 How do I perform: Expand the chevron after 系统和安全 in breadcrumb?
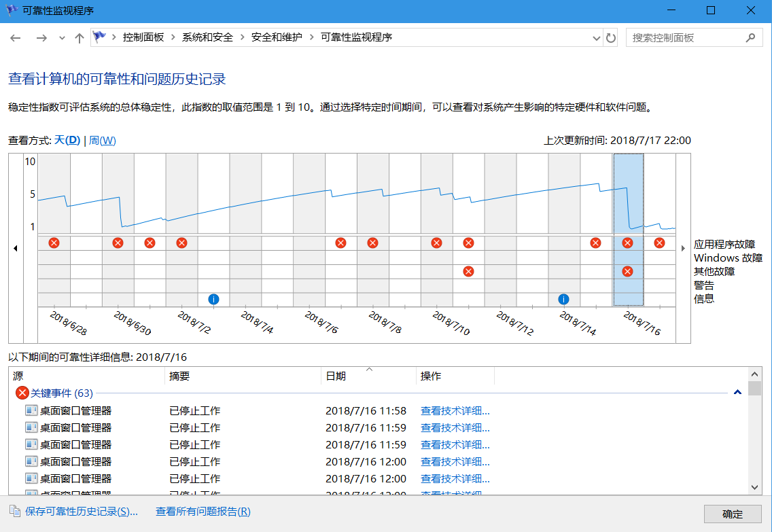[x=242, y=37]
